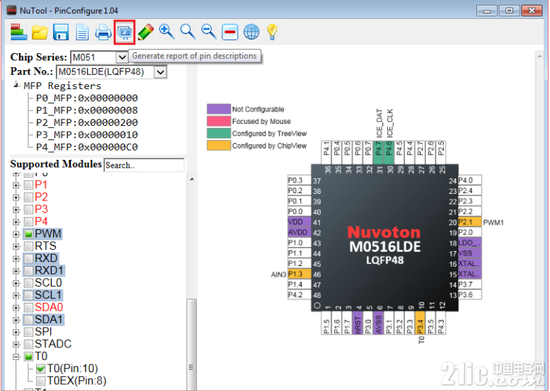Click the nRST pin at bottom

(x=357, y=323)
